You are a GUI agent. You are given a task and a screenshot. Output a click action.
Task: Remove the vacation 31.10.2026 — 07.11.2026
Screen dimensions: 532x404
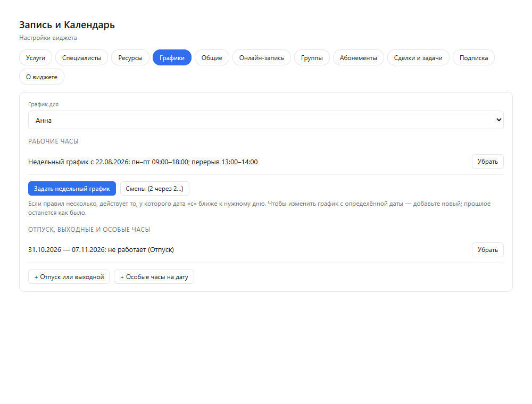[487, 250]
